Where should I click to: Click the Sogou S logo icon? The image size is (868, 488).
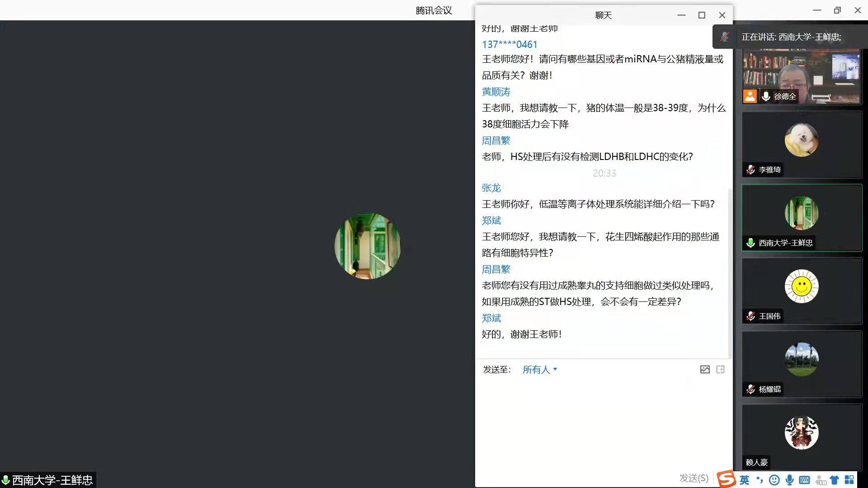click(726, 479)
